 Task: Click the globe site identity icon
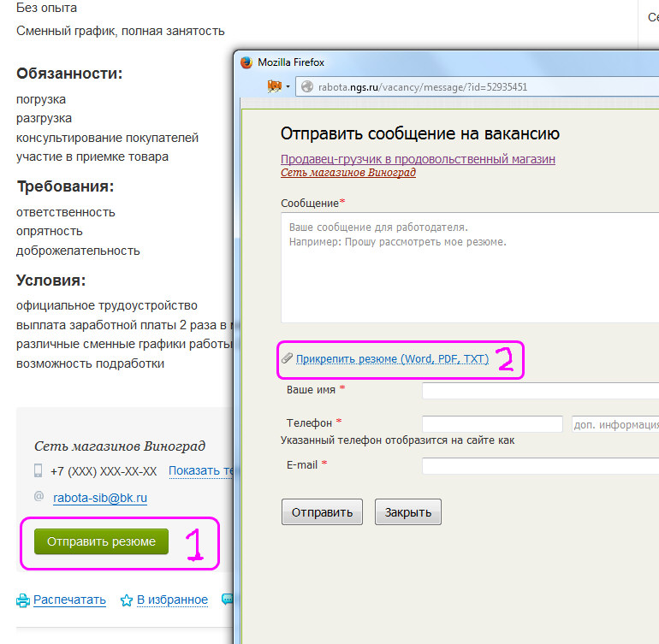307,86
